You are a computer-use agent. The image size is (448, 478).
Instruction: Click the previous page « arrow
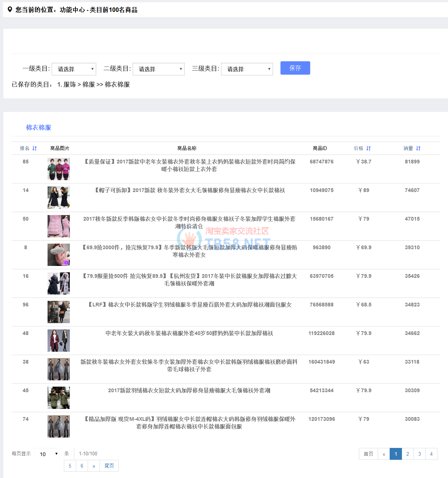point(384,454)
